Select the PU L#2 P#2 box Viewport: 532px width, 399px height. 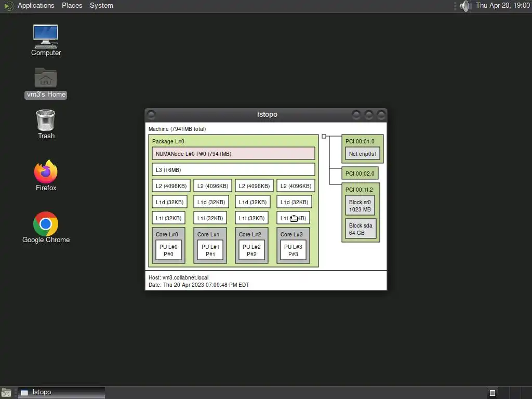tap(252, 250)
